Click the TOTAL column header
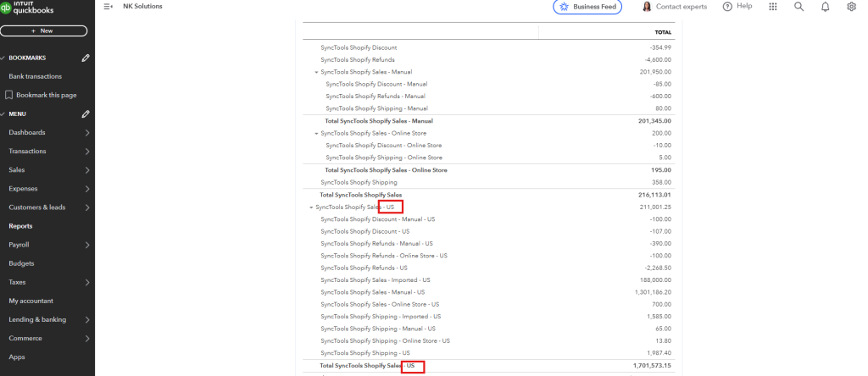 point(663,33)
